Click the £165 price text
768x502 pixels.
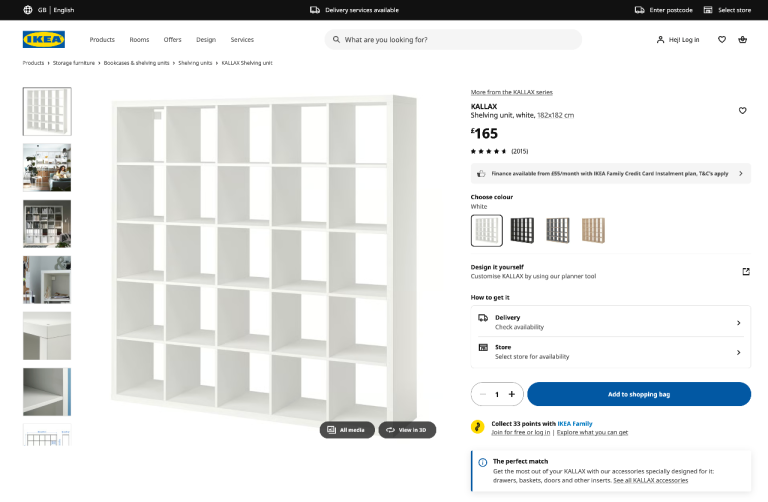(484, 133)
